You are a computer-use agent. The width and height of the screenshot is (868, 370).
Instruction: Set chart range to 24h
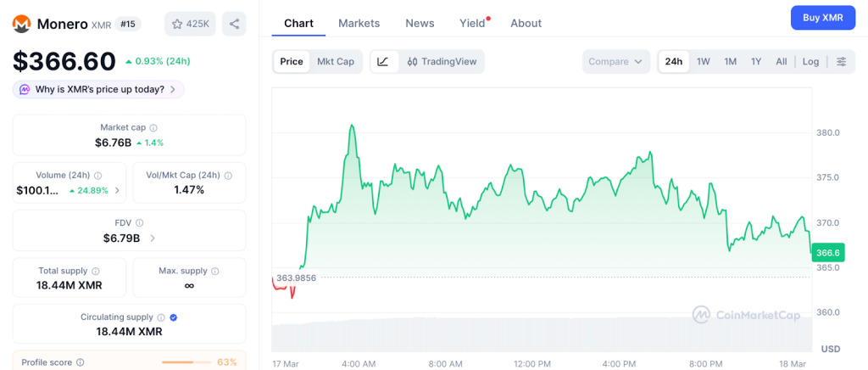click(x=674, y=61)
